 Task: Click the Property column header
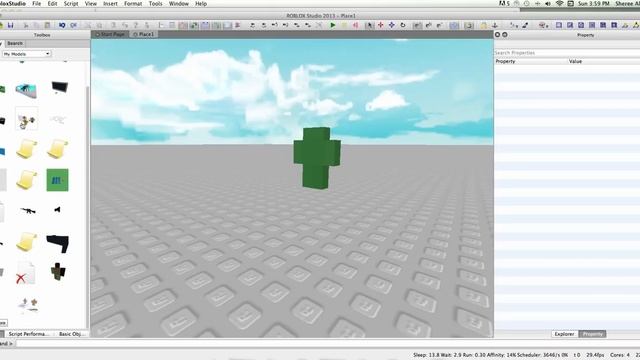505,61
